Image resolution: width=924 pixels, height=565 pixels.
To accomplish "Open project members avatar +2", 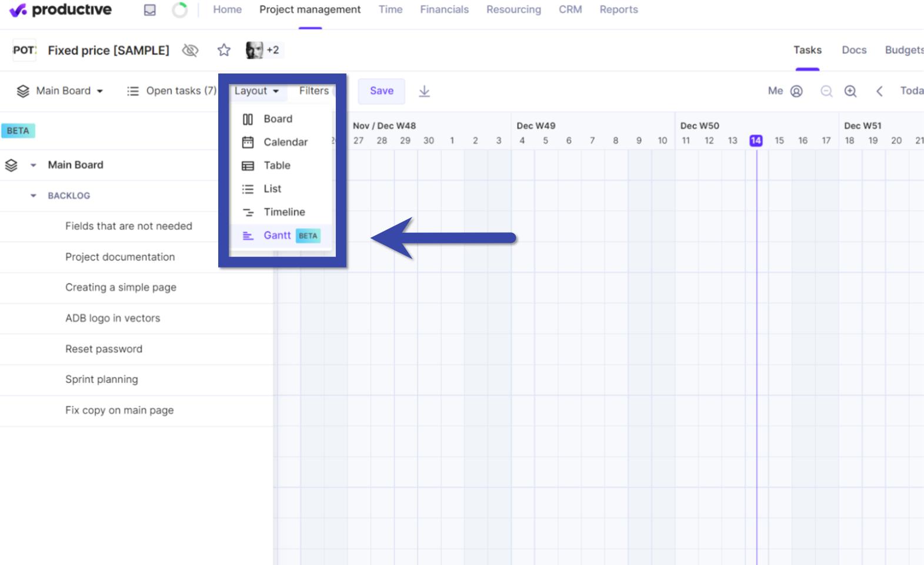I will click(x=263, y=50).
